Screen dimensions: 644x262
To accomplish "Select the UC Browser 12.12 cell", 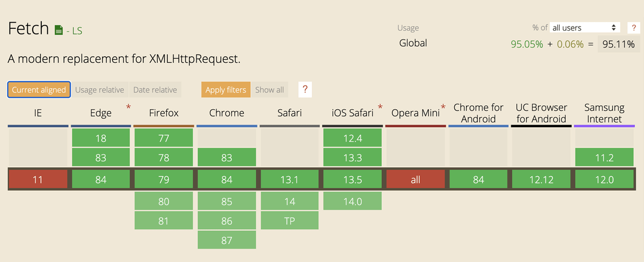I will point(541,179).
